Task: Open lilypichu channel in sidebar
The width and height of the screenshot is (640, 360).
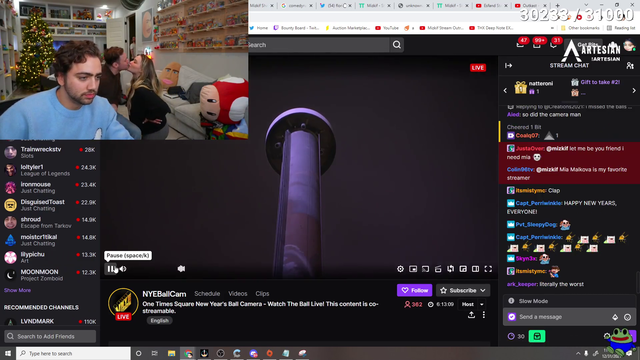Action: click(x=50, y=257)
